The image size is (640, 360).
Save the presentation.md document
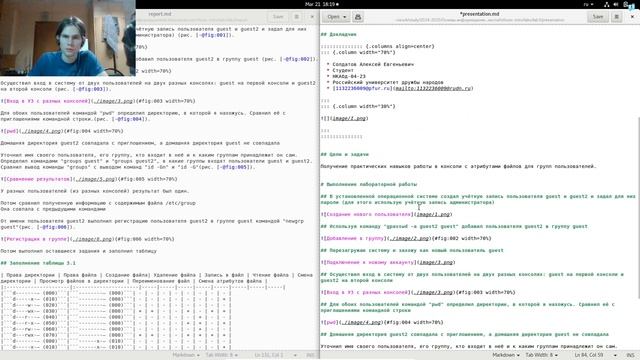tap(598, 17)
